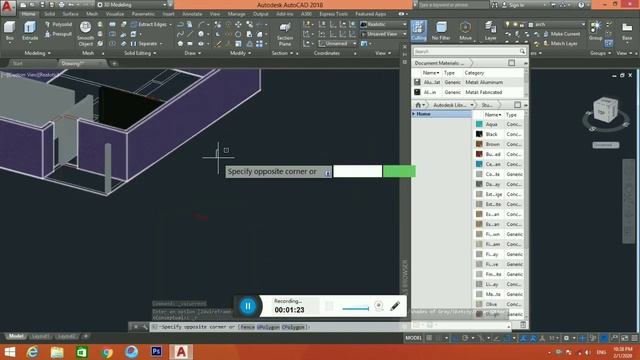Select the Black material swatch
This screenshot has height=360, width=640.
point(479,134)
